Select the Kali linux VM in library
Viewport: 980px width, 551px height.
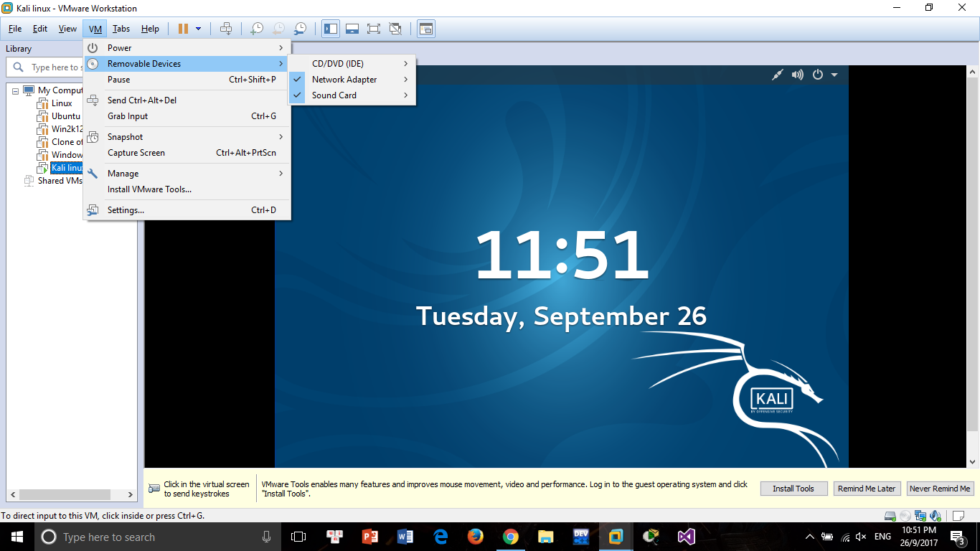pos(67,168)
